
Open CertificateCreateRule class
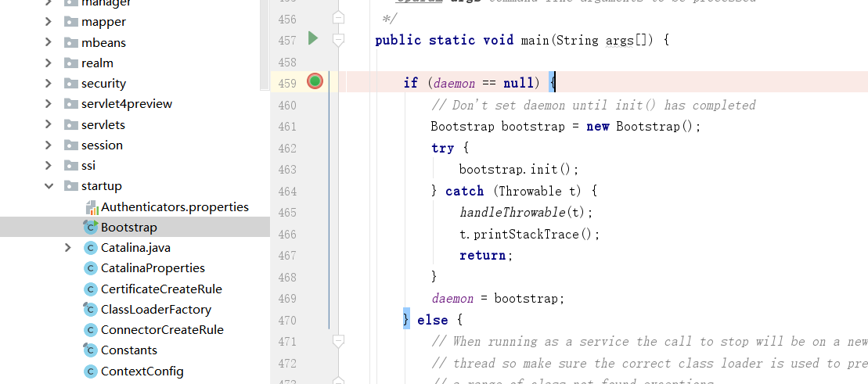162,289
